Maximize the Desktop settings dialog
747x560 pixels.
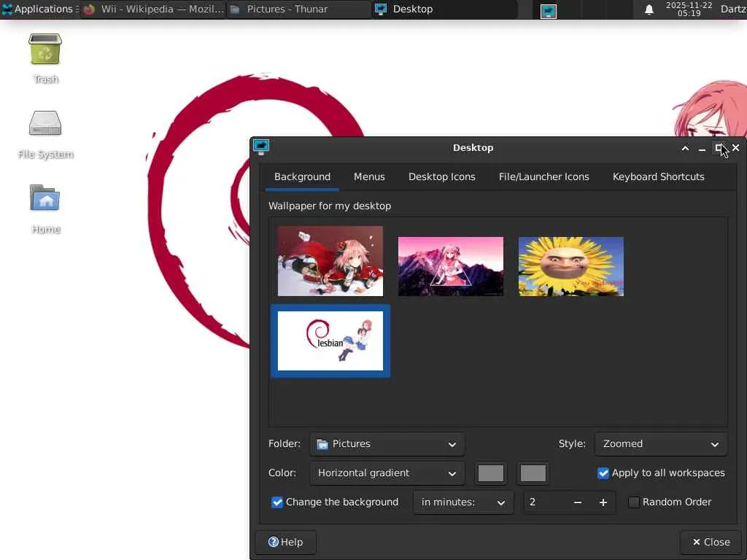coord(719,148)
